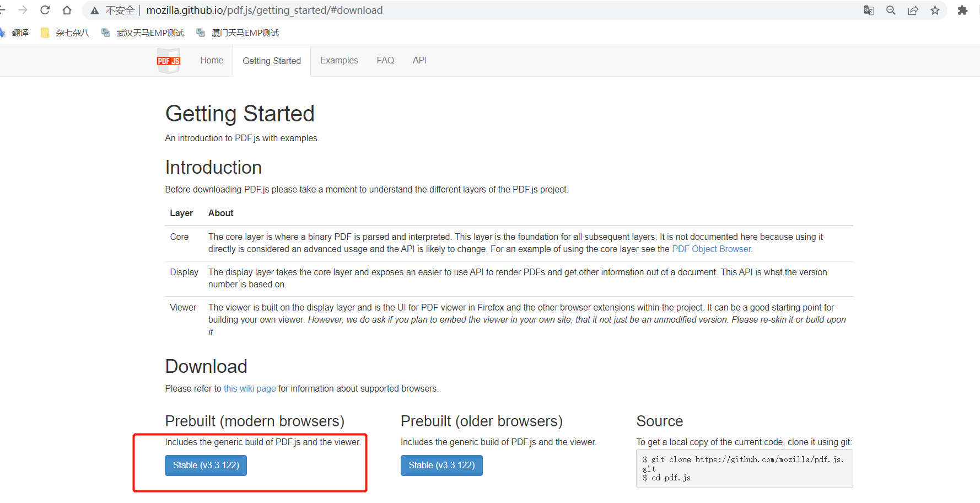Image resolution: width=980 pixels, height=503 pixels.
Task: Open the browser home page
Action: tap(67, 10)
